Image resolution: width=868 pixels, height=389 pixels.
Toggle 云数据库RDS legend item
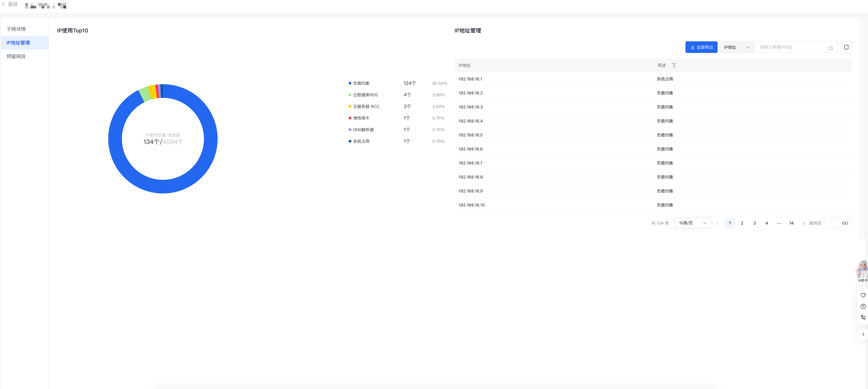[363, 95]
